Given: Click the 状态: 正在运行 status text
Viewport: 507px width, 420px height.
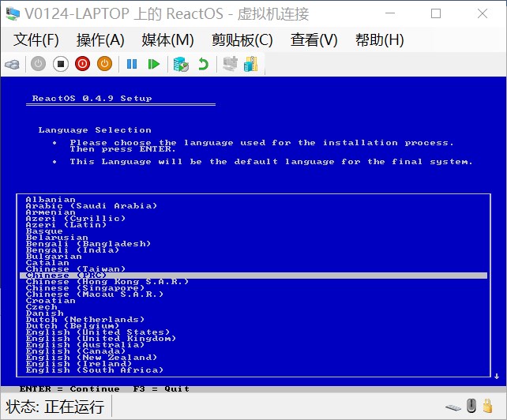Looking at the screenshot, I should tap(54, 407).
